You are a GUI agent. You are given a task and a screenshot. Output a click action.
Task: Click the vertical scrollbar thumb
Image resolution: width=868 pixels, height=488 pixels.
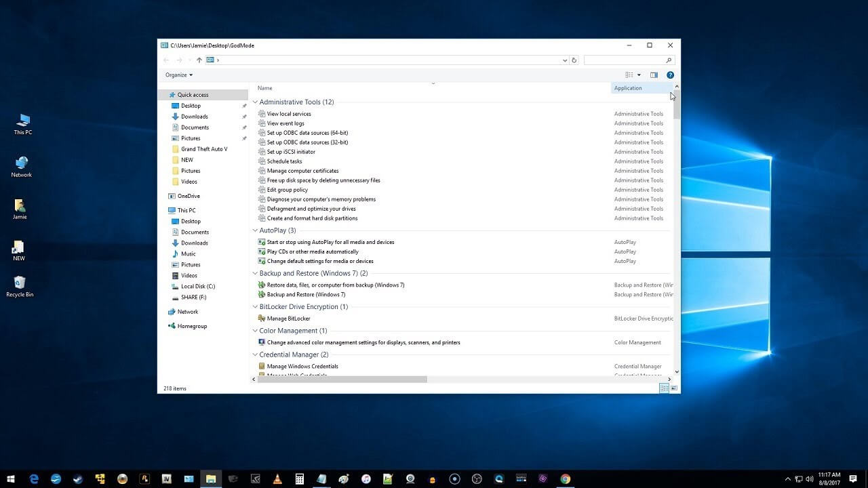point(676,106)
